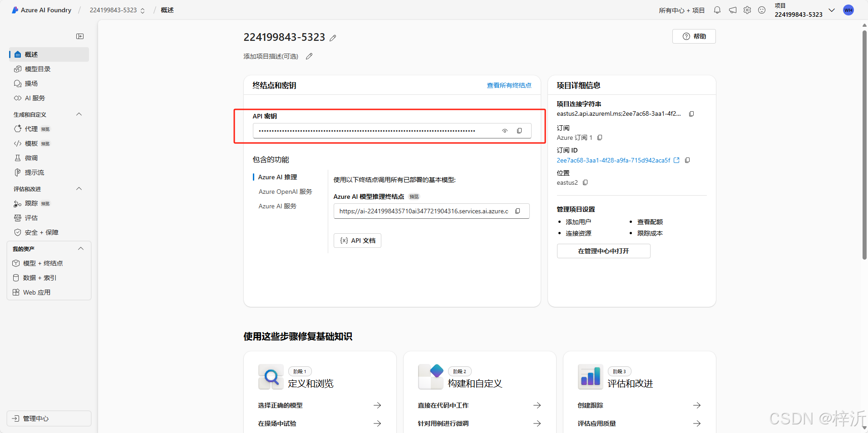The image size is (868, 433).
Task: Copy the subscription ID
Action: (687, 160)
